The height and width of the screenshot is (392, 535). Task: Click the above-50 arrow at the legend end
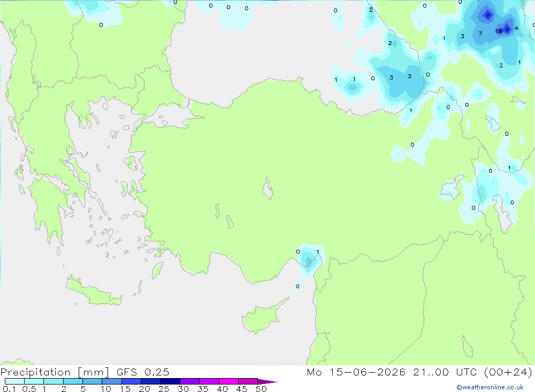pyautogui.click(x=267, y=382)
